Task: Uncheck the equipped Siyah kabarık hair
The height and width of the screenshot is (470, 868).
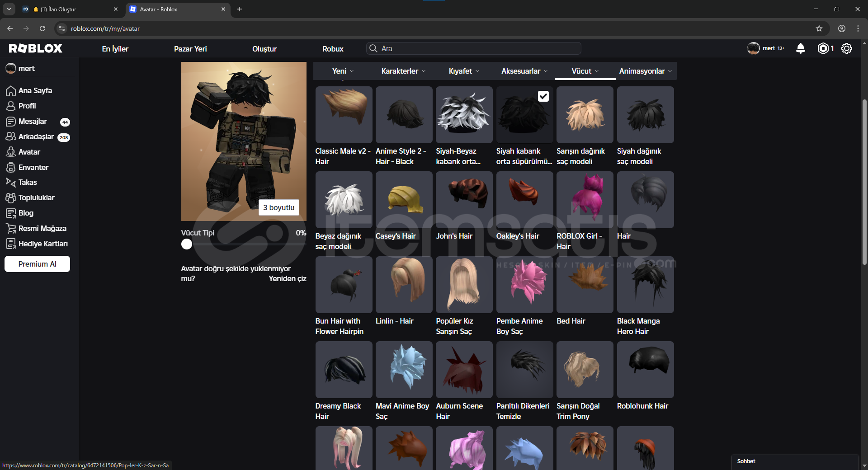Action: click(x=543, y=96)
